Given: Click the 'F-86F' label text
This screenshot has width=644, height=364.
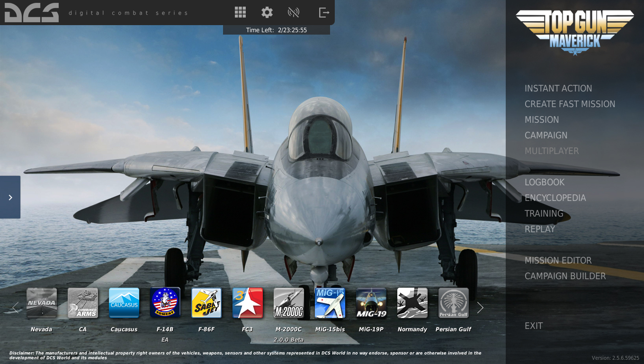Looking at the screenshot, I should (x=206, y=329).
